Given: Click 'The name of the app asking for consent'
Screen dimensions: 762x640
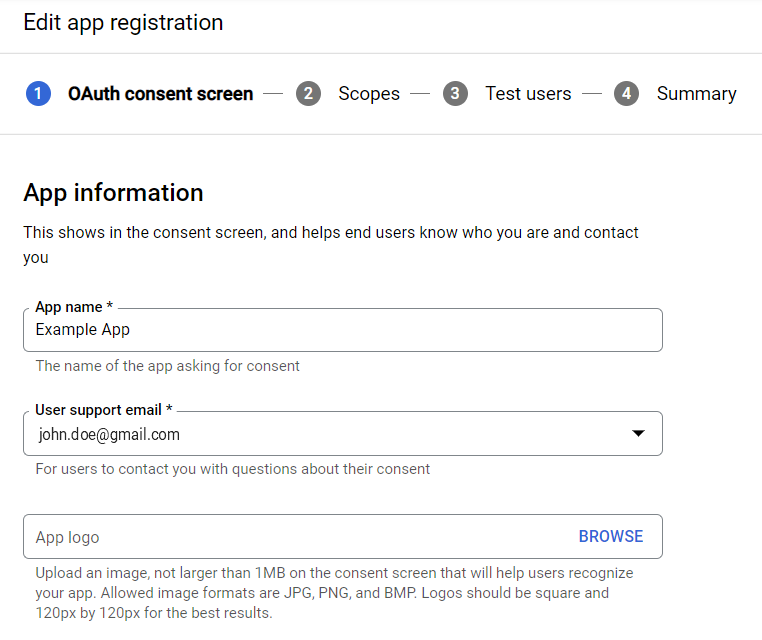Looking at the screenshot, I should coord(168,366).
